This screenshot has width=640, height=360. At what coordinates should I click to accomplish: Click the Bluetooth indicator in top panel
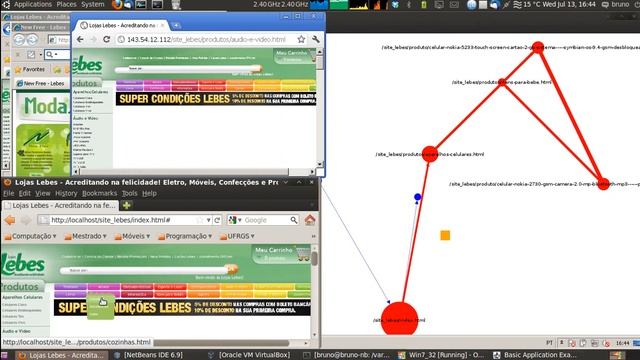coord(409,5)
